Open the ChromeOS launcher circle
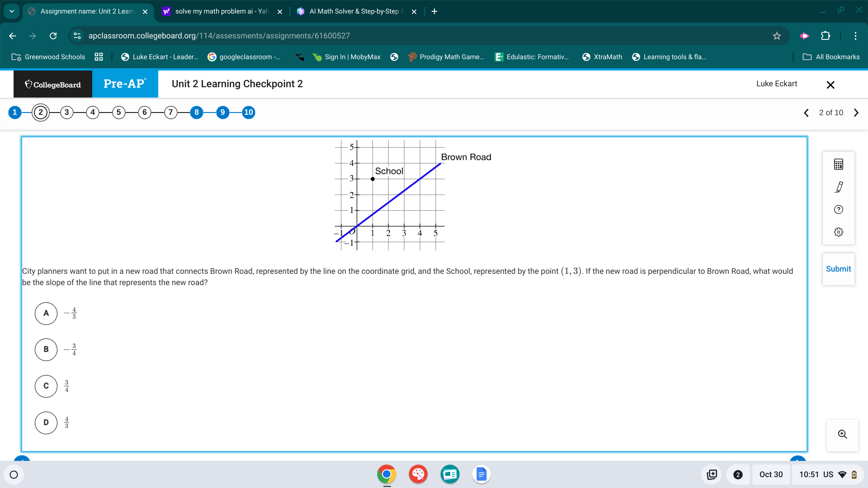Viewport: 868px width, 488px height. pos(14,474)
